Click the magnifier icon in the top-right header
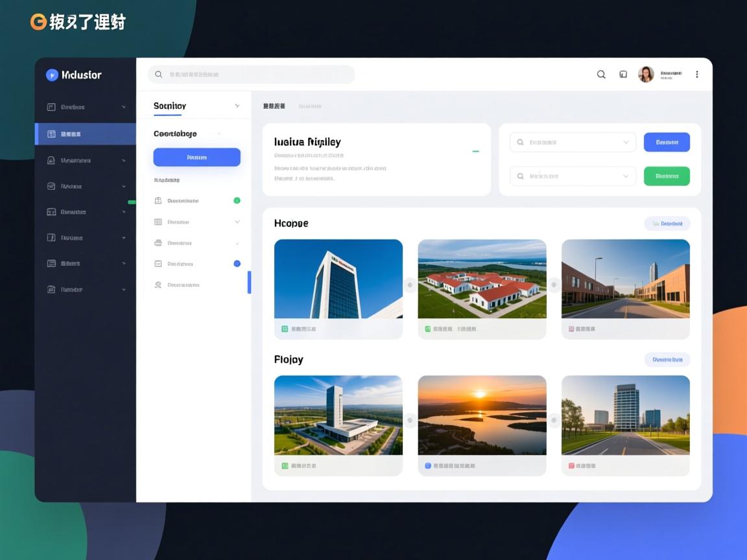Screen dimensions: 747x560 point(601,75)
